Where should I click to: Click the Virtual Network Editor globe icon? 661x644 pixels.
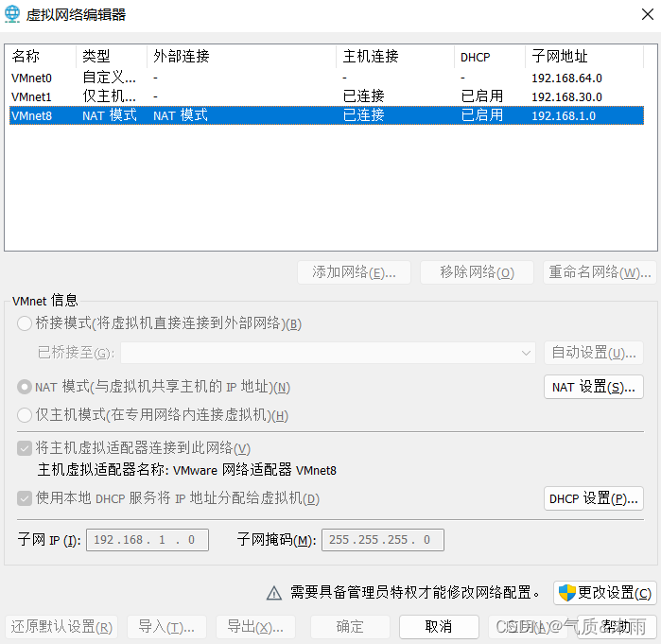11,14
